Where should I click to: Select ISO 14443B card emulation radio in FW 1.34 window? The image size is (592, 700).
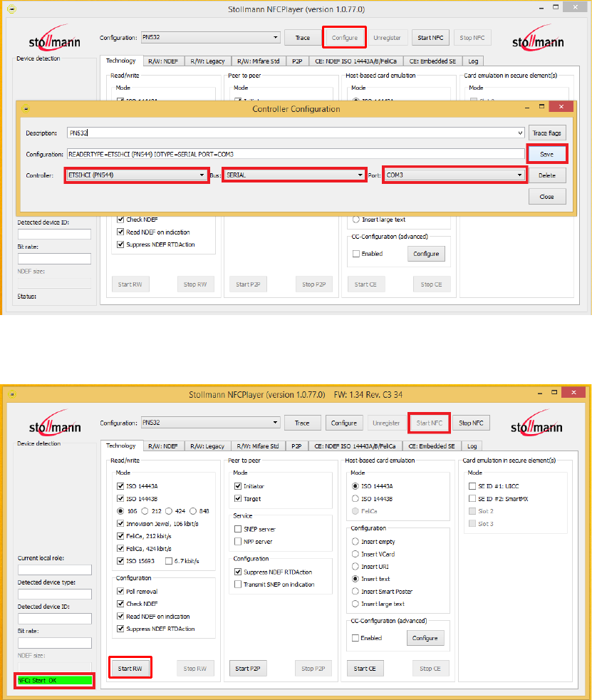355,499
